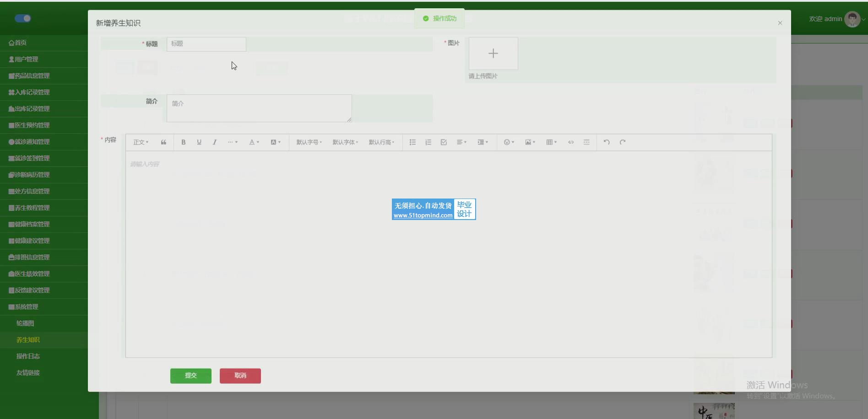Toggle the sidebar switch at top left
The height and width of the screenshot is (419, 868).
pos(22,18)
